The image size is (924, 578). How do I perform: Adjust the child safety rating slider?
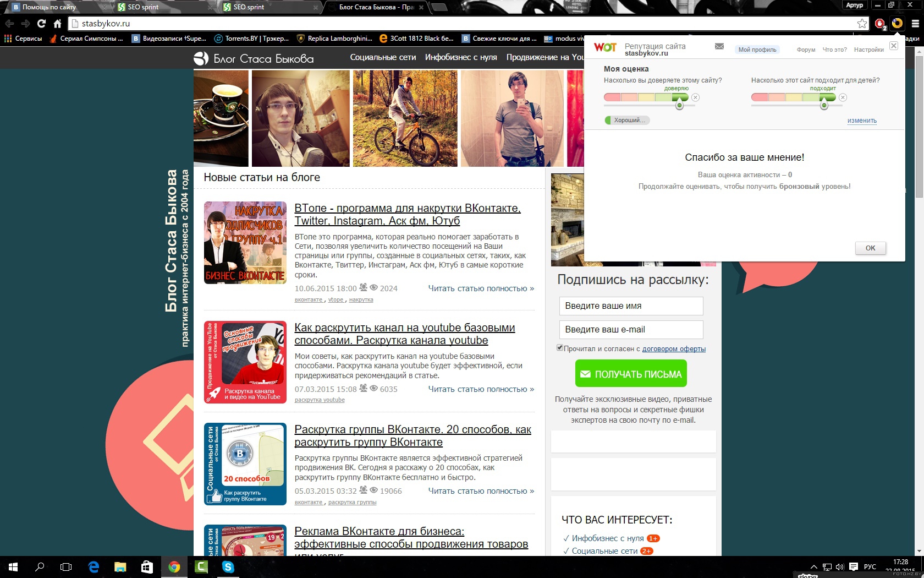[x=794, y=97]
